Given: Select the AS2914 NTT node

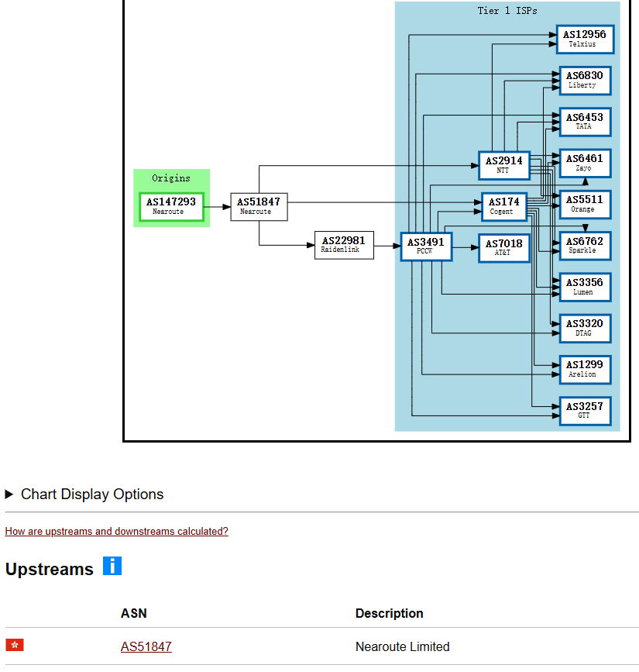Looking at the screenshot, I should pyautogui.click(x=503, y=164).
